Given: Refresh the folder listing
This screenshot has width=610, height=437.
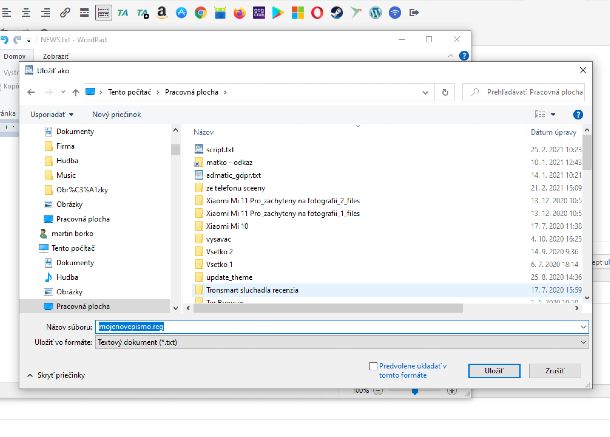Looking at the screenshot, I should [445, 93].
